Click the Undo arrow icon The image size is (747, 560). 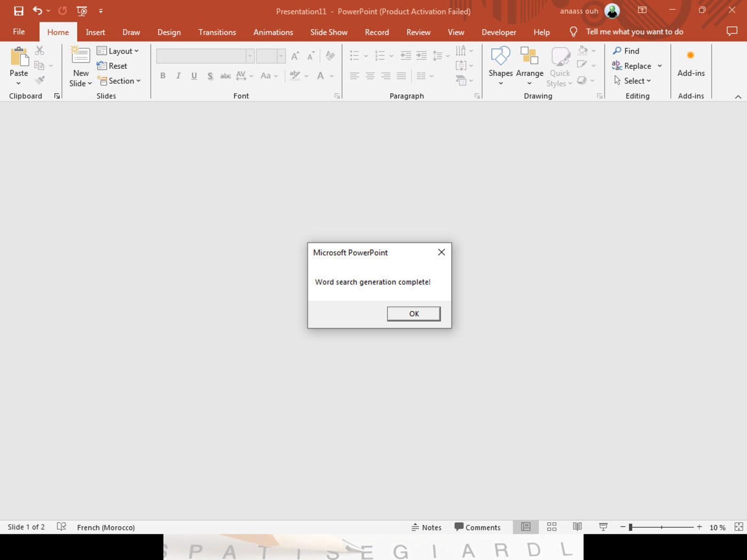pos(38,11)
